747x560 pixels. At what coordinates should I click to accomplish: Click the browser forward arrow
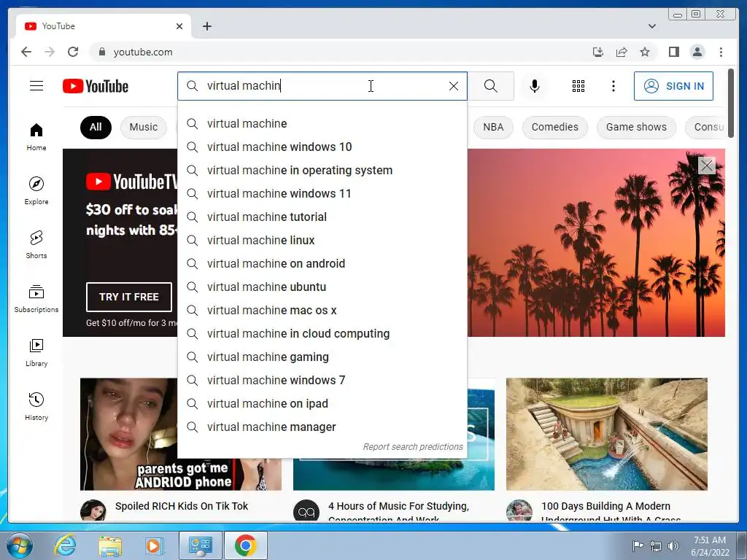pos(50,52)
